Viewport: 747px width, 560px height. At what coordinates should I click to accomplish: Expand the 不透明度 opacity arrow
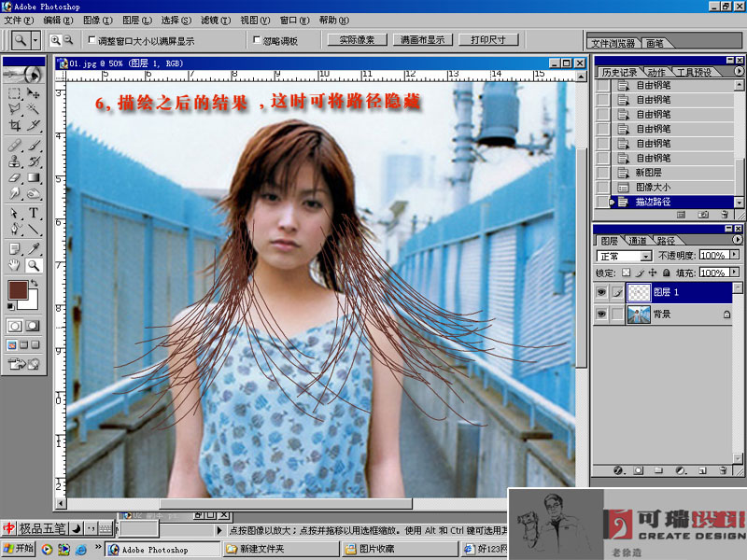click(x=734, y=255)
